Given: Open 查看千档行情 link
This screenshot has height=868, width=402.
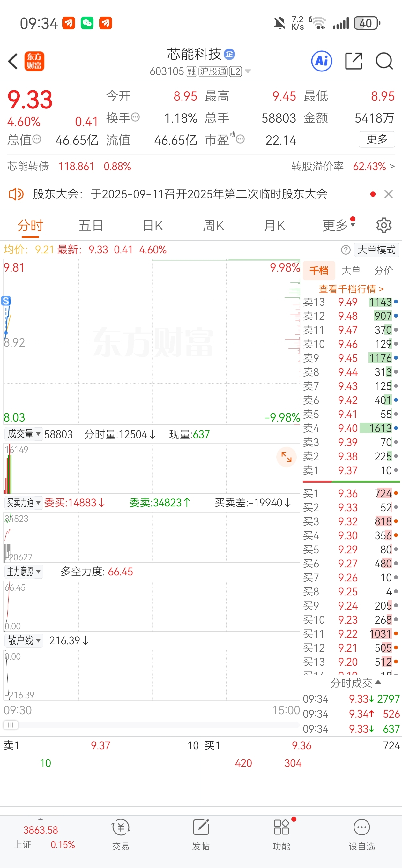Looking at the screenshot, I should 351,289.
